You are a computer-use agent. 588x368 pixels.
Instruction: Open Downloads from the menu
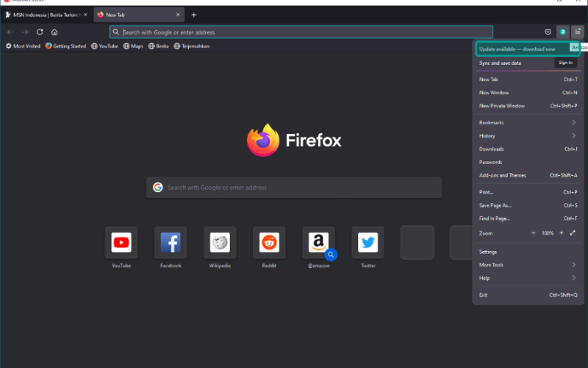click(x=528, y=149)
